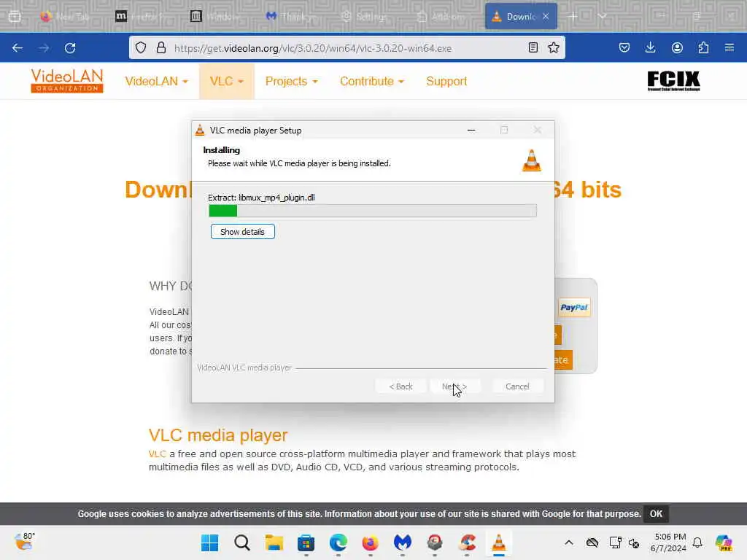The height and width of the screenshot is (560, 747).
Task: Click the VLC media player heading
Action: [218, 435]
